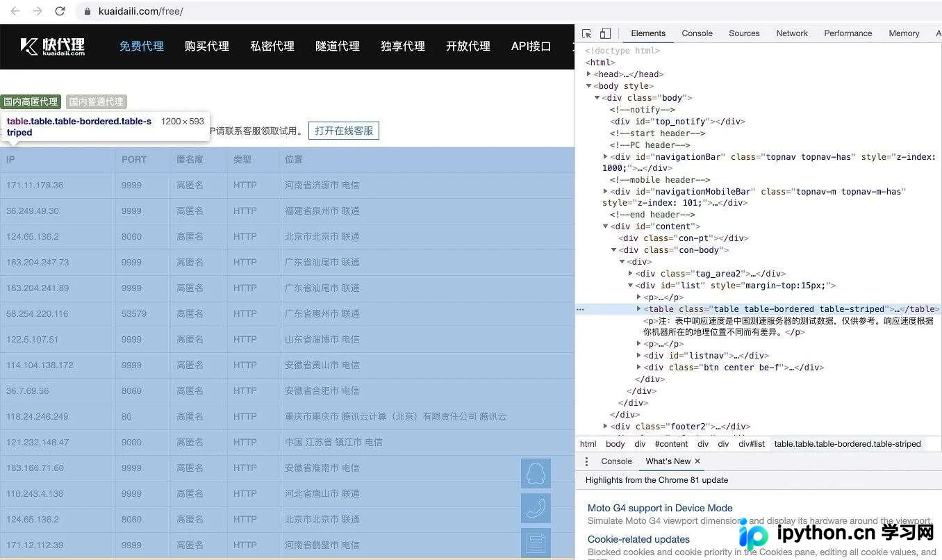Collapse the div id list node
The image size is (942, 560).
click(x=631, y=286)
